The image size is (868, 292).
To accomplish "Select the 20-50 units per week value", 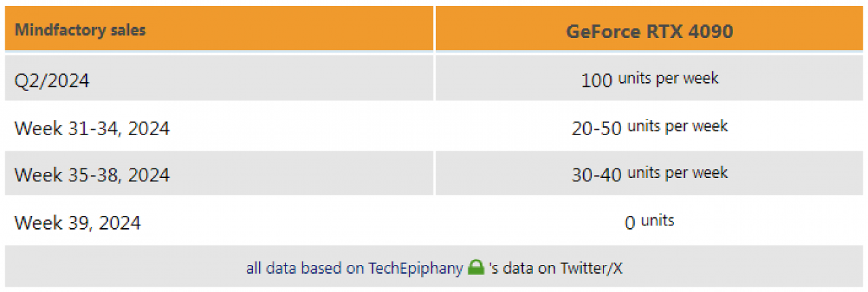I will point(650,127).
